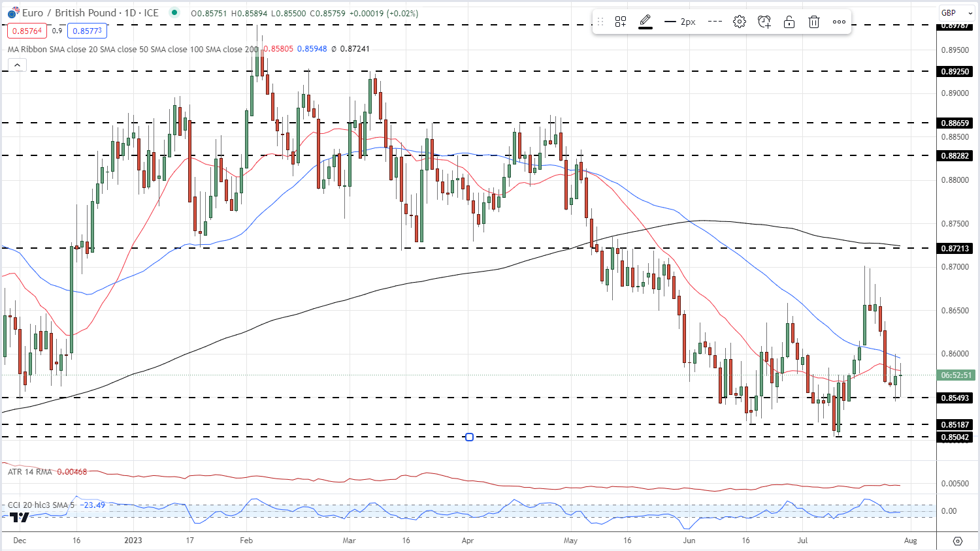Collapse the indicator legend arrow
980x551 pixels.
(x=17, y=65)
